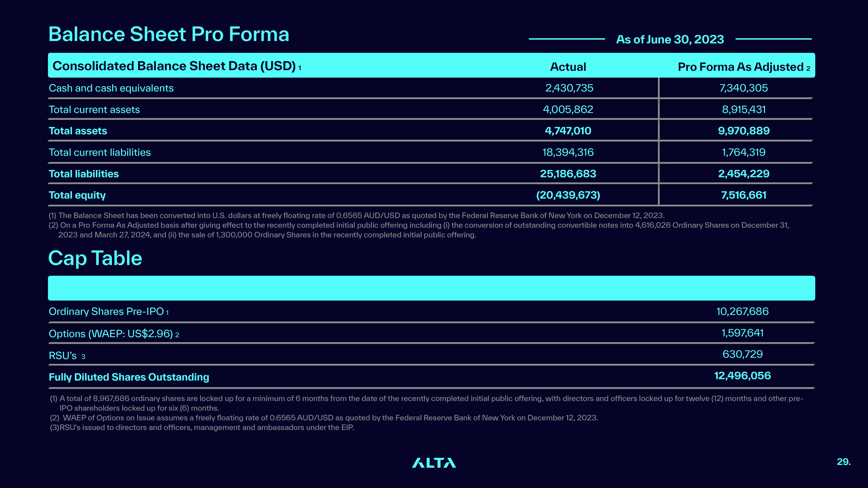Click the page number 29

pos(844,462)
